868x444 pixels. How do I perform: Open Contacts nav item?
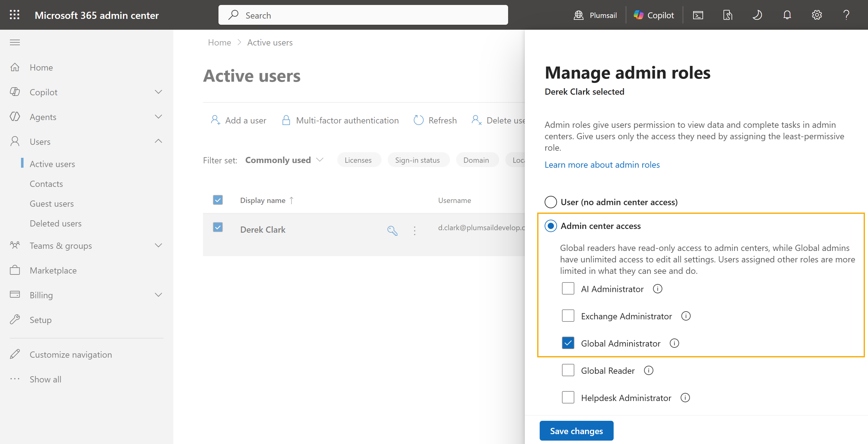46,184
